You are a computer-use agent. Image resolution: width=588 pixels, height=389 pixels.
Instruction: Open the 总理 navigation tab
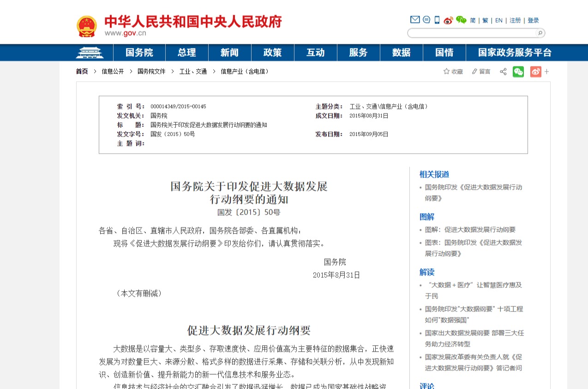click(187, 53)
